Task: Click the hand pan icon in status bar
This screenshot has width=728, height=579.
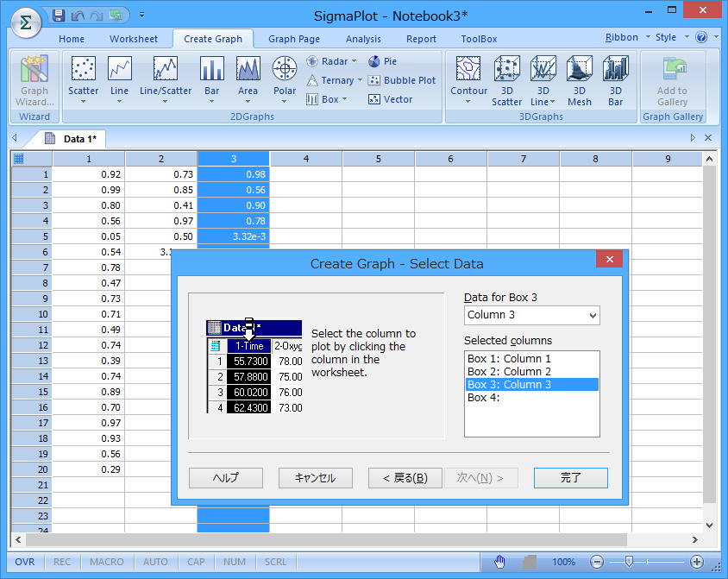Action: (x=499, y=562)
